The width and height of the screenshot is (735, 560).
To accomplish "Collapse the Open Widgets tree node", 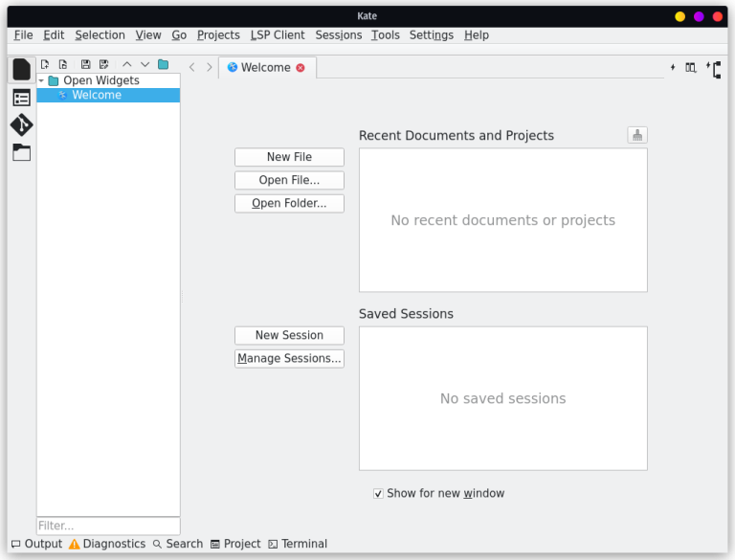I will tap(41, 80).
